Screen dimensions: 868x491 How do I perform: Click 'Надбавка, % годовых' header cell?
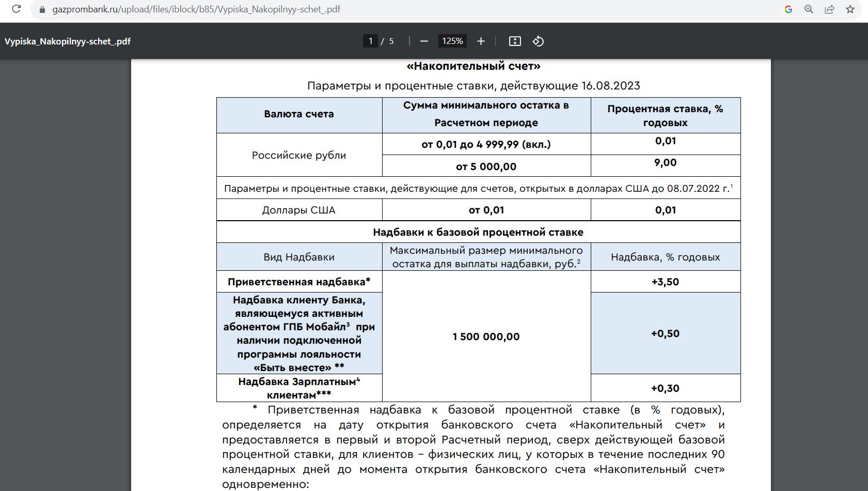(665, 257)
